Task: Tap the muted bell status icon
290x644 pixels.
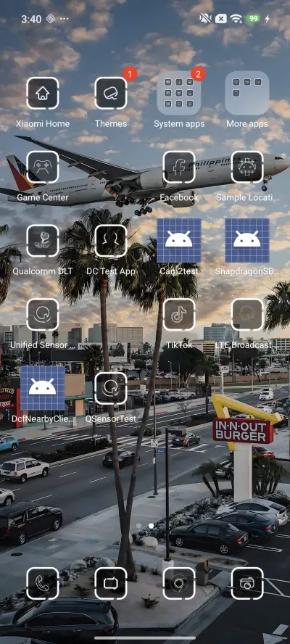Action: [x=204, y=18]
